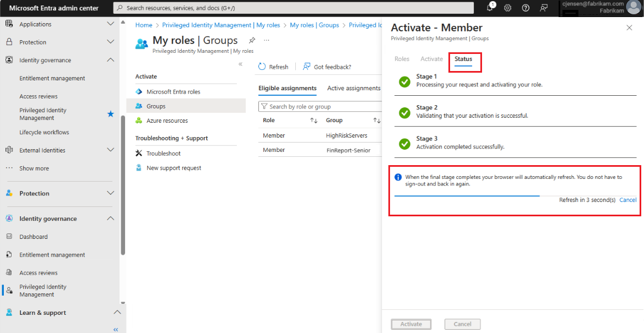Open the My roles | Groups breadcrumb
This screenshot has height=333, width=644.
(315, 25)
